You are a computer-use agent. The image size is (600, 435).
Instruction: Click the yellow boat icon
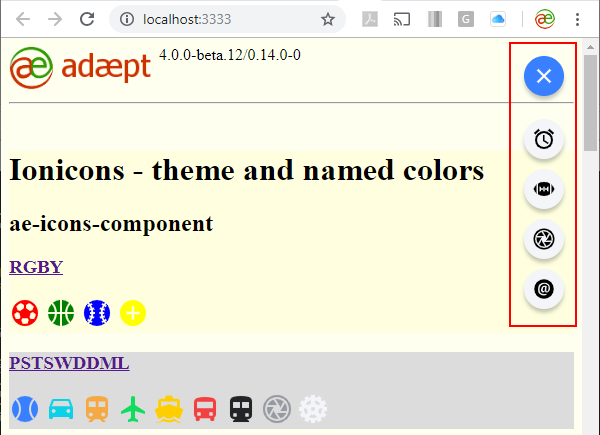point(169,409)
